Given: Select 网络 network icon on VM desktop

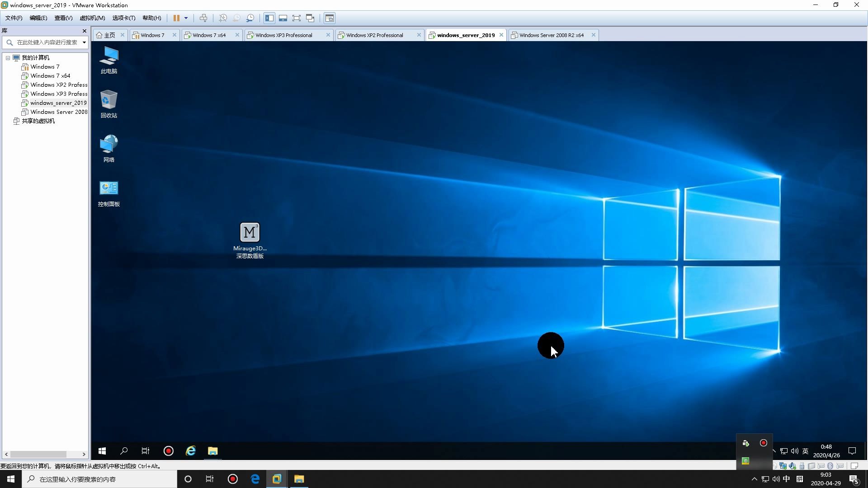Looking at the screenshot, I should point(109,149).
